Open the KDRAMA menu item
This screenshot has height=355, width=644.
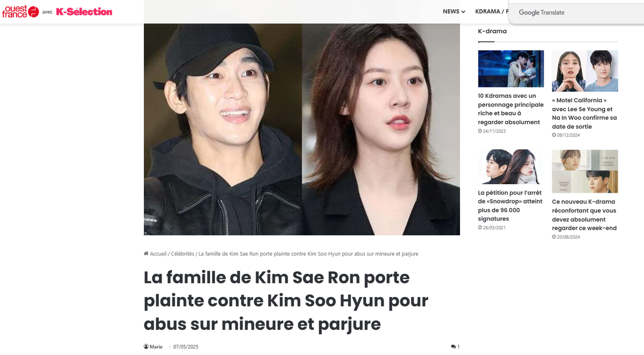pos(488,11)
